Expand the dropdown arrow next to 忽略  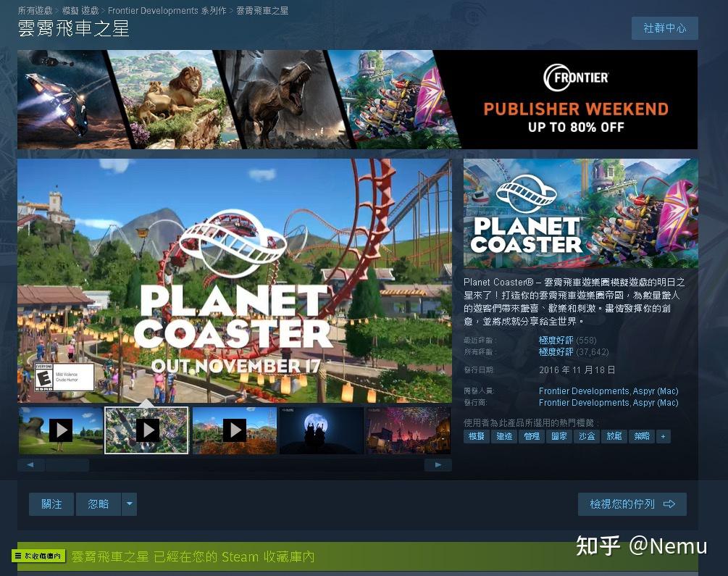(129, 504)
